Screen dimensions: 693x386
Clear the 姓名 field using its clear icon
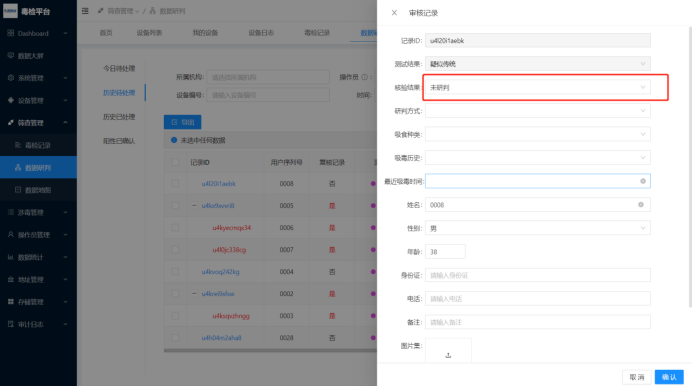point(641,205)
